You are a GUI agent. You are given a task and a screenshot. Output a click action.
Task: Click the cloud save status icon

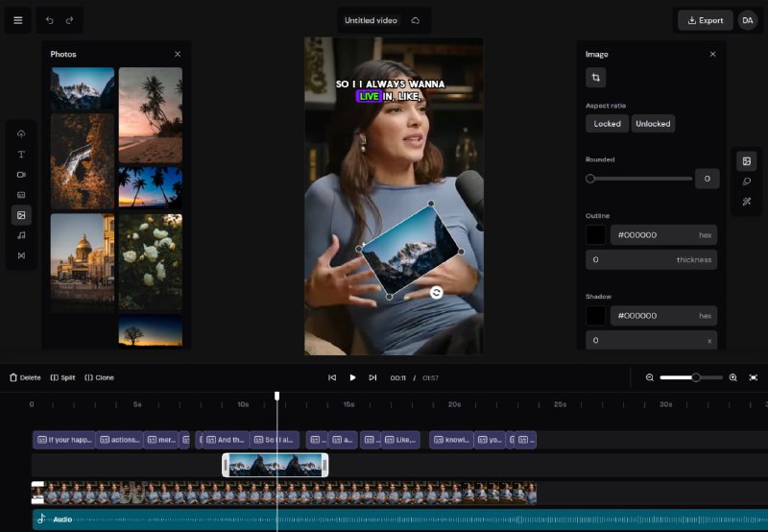tap(416, 20)
